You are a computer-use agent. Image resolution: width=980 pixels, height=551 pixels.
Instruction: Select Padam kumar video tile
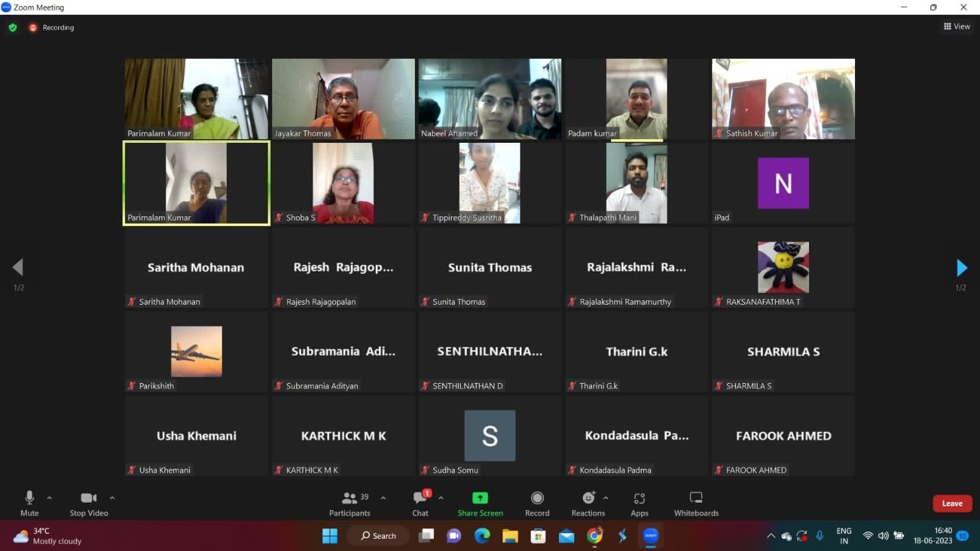[x=637, y=99]
